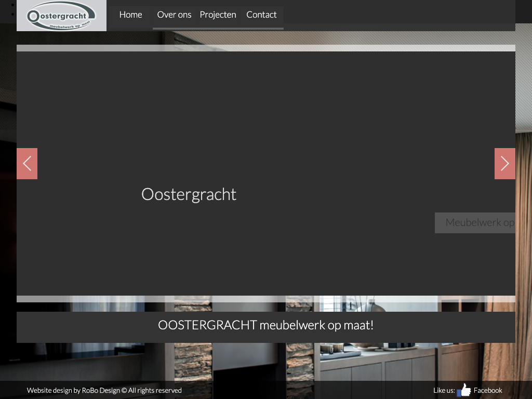This screenshot has height=399, width=532.
Task: Click the 'Website design by' footer text
Action: pos(54,390)
